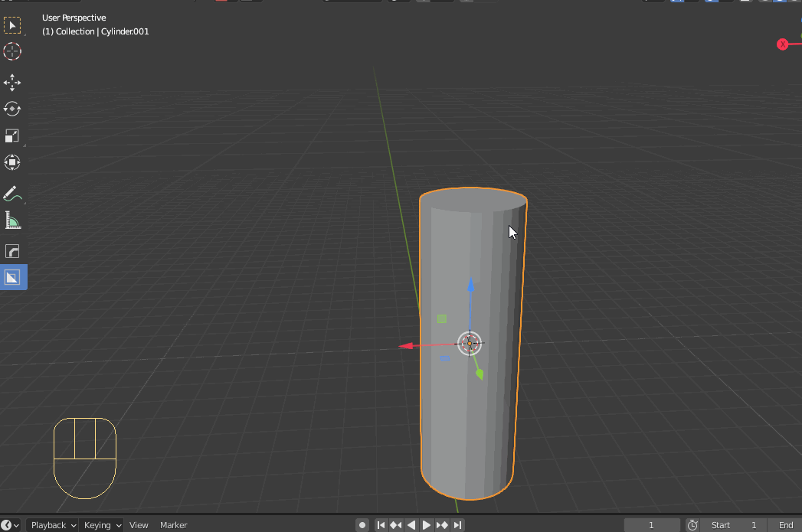Enable automatic keyframe recording
Viewport: 802px width, 532px height.
tap(362, 525)
